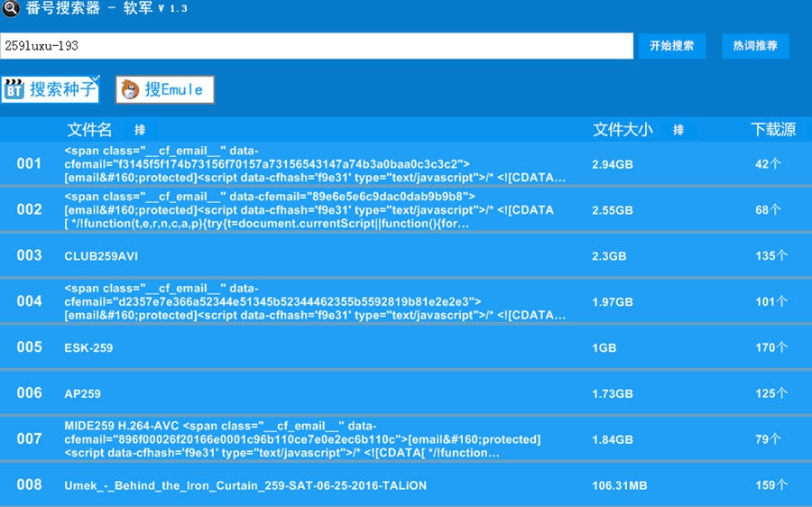Select result 006 AP259
This screenshot has height=507, width=812.
82,394
